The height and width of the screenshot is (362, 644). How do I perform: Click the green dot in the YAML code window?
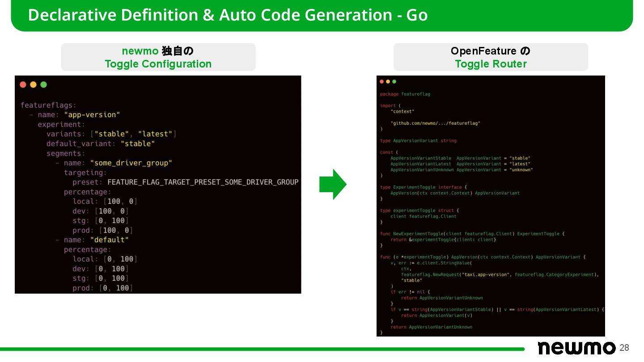43,84
